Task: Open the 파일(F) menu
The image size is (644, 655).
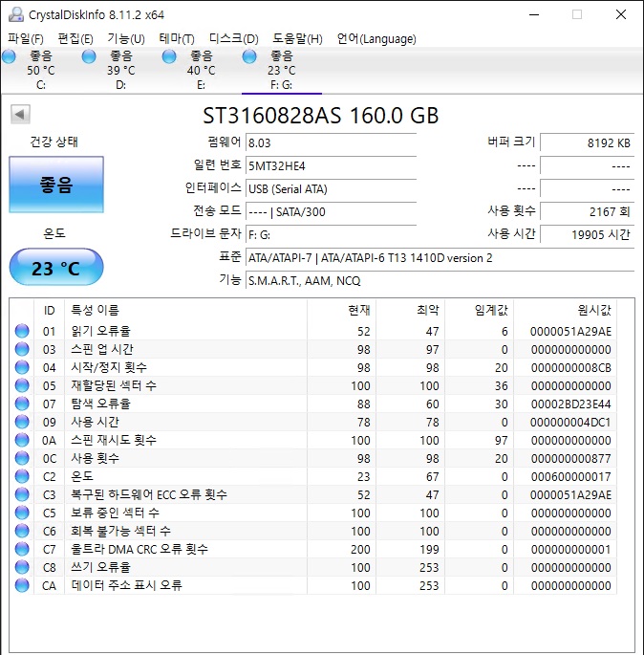Action: pyautogui.click(x=26, y=39)
